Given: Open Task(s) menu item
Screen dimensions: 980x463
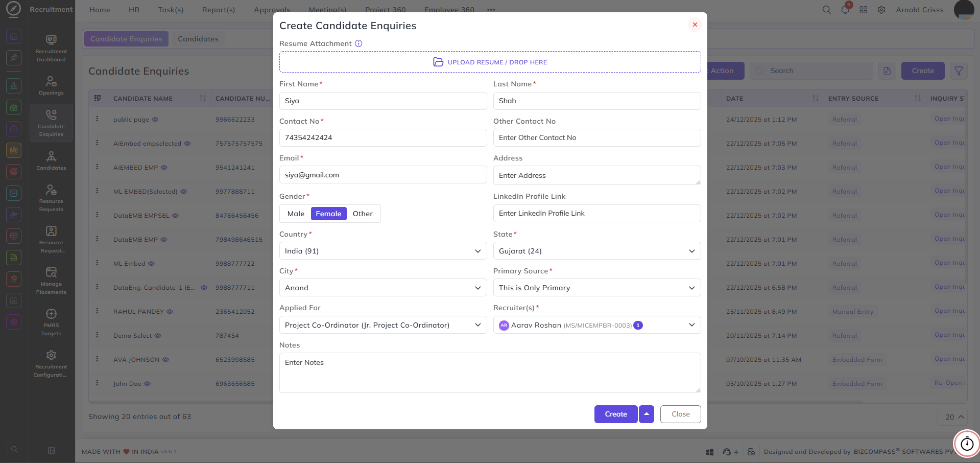Looking at the screenshot, I should [x=171, y=10].
